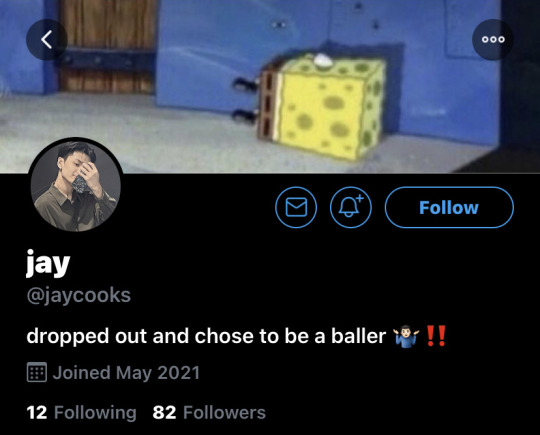
Task: Open the Following list
Action: coord(82,413)
